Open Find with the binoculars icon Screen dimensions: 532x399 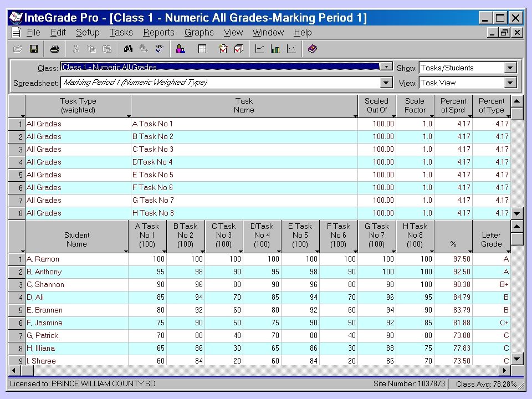tap(128, 49)
